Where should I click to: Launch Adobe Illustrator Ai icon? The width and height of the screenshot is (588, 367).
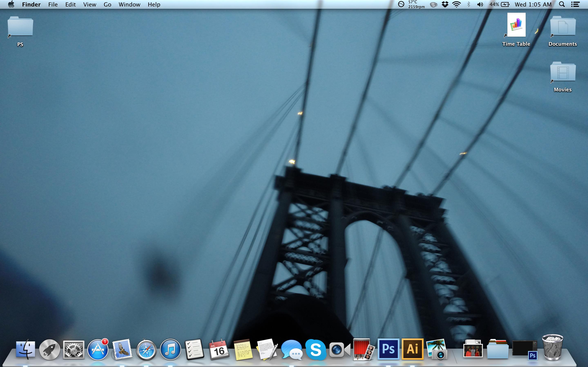coord(413,349)
